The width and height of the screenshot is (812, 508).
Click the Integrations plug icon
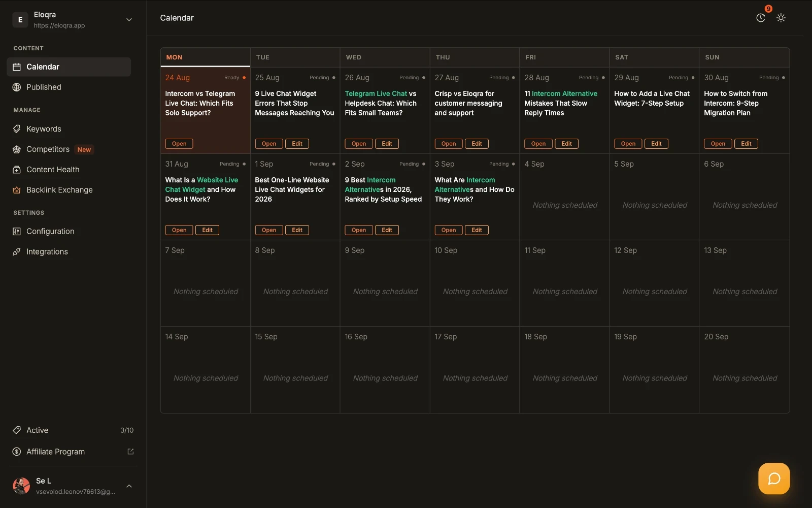(17, 252)
